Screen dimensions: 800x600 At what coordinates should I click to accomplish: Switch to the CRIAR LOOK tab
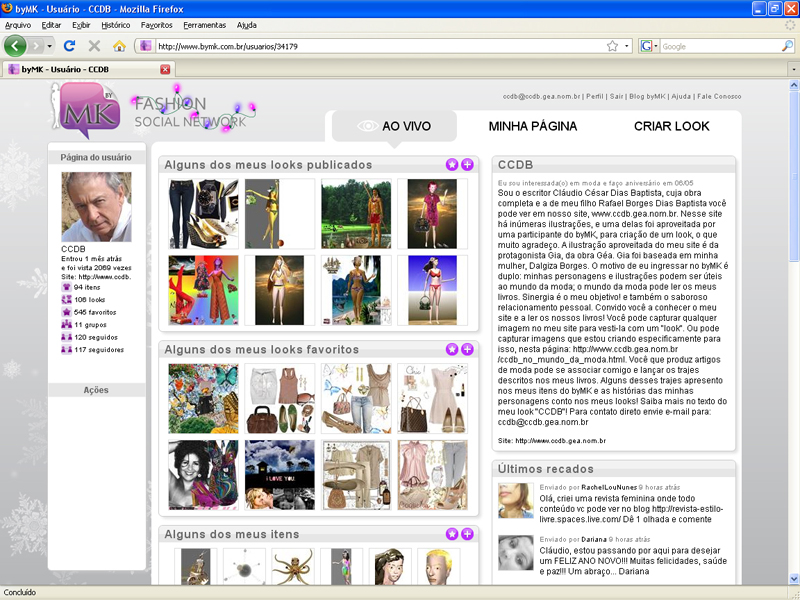[x=671, y=126]
